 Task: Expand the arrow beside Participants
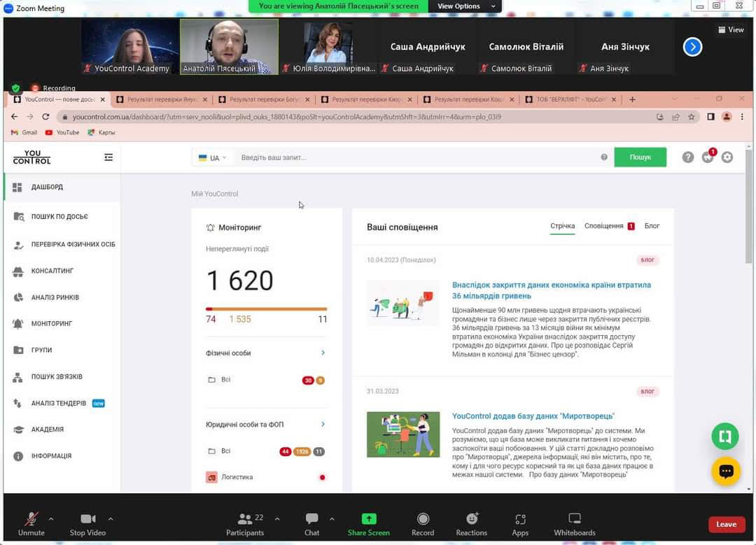pyautogui.click(x=276, y=519)
